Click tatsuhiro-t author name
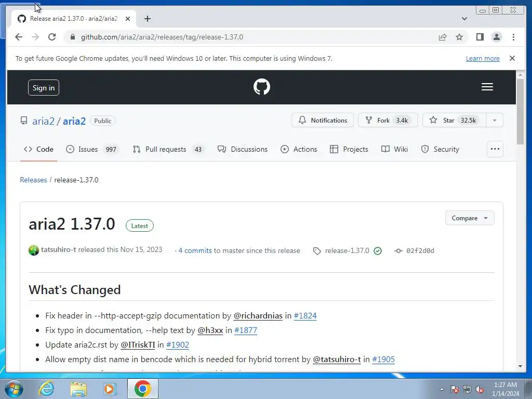 click(58, 250)
